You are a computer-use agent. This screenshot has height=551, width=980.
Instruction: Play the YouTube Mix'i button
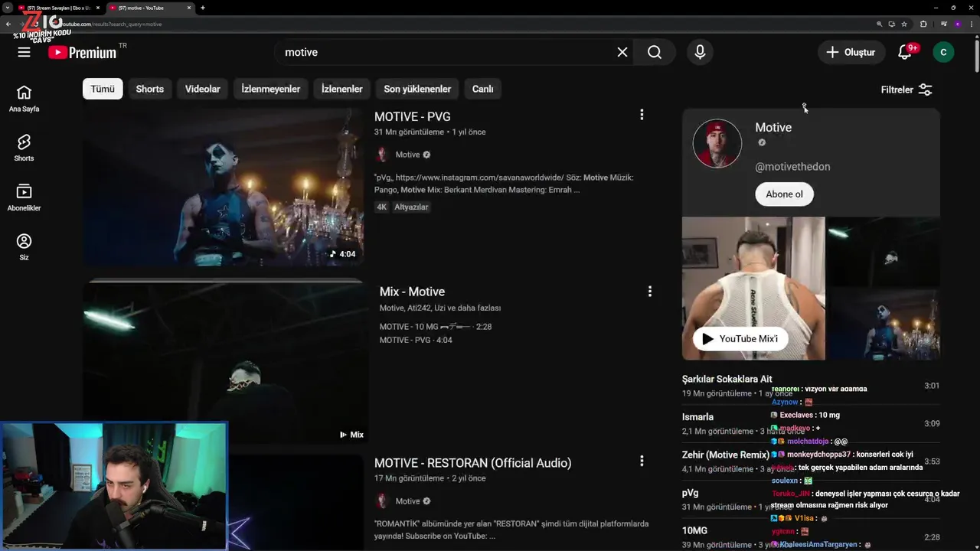740,339
